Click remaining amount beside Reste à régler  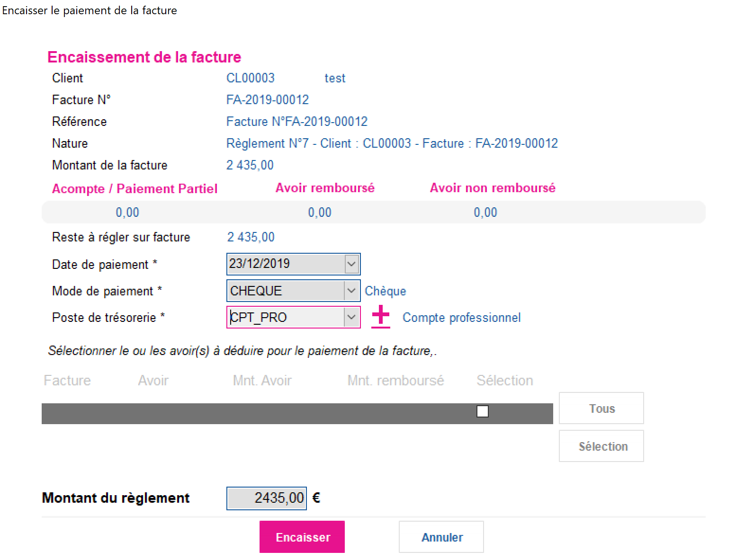251,237
